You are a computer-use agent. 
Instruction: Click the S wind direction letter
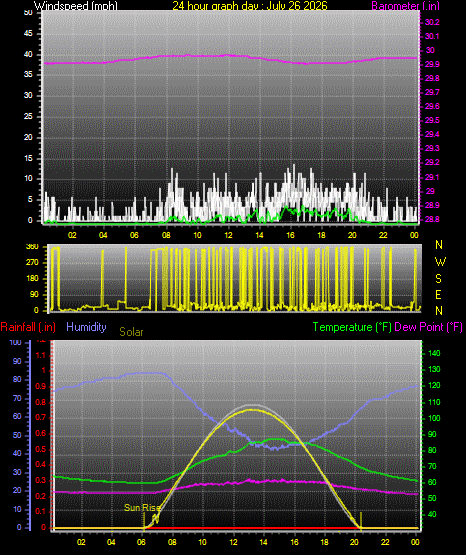tap(438, 279)
